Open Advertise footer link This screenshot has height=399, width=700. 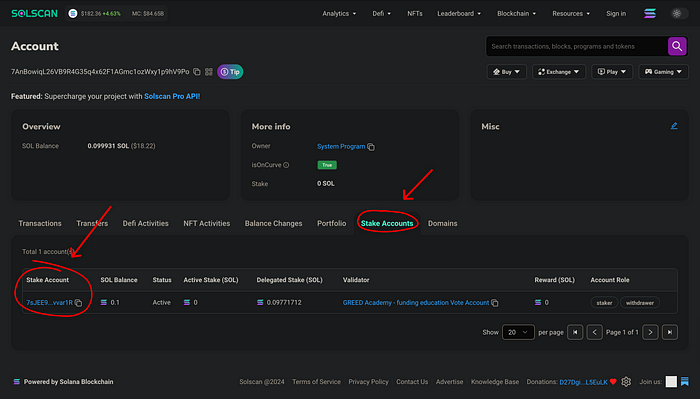click(x=449, y=382)
